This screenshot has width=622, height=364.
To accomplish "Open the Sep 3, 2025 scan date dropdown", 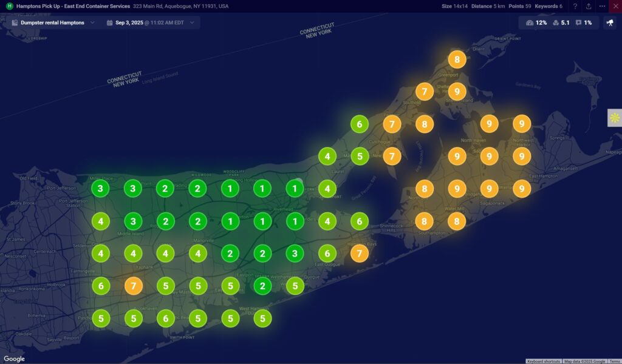I will click(x=192, y=22).
